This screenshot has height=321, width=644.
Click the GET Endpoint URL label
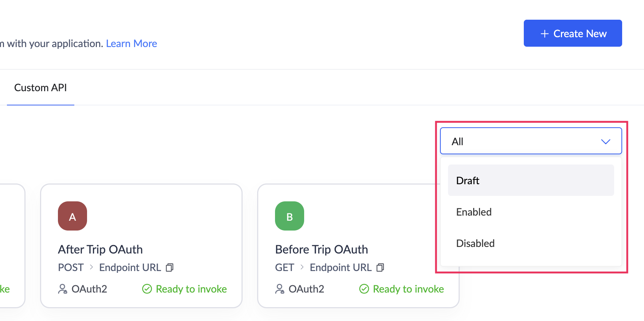[x=340, y=268]
